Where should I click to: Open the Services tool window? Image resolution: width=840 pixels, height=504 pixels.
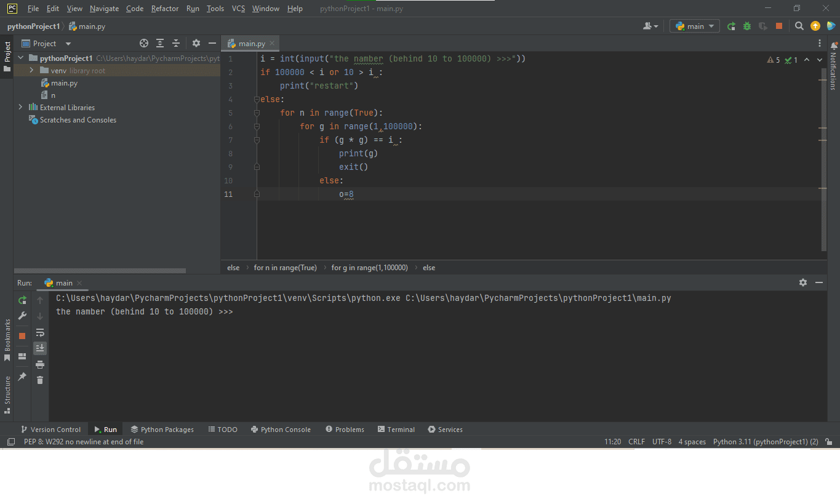point(445,430)
